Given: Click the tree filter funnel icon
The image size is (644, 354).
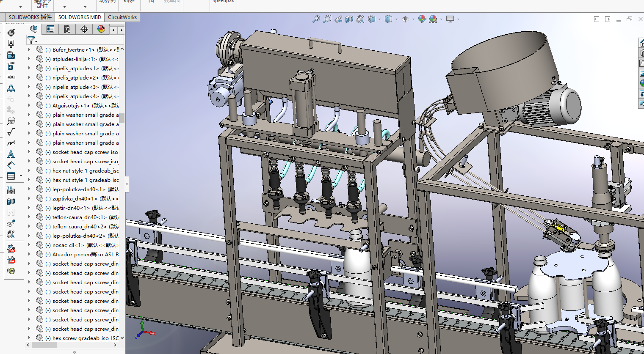Looking at the screenshot, I should [x=31, y=40].
